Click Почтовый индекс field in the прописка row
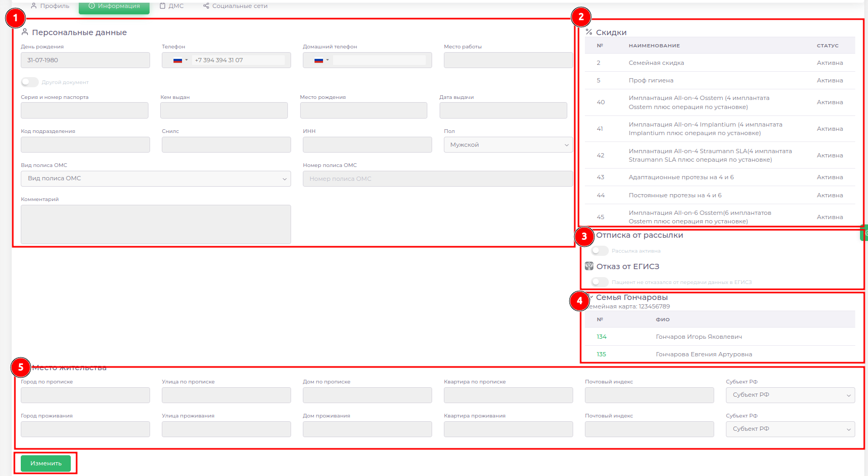This screenshot has width=868, height=476. click(x=649, y=395)
